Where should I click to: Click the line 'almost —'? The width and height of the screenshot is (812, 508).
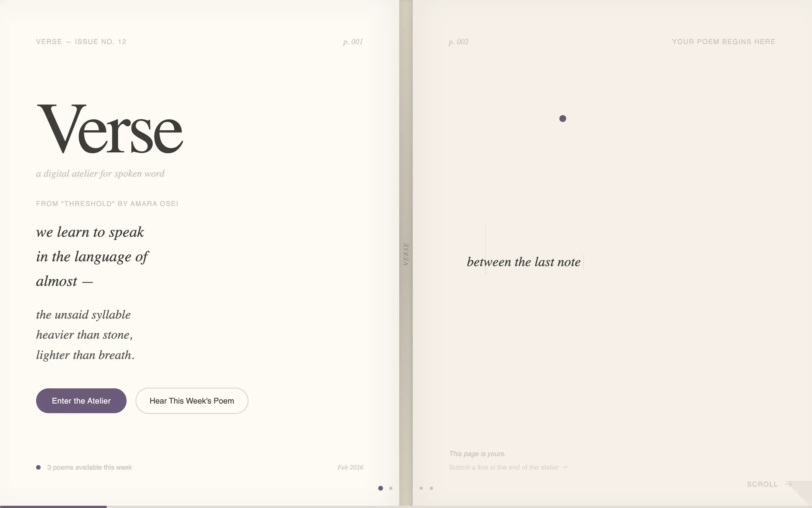click(x=64, y=281)
